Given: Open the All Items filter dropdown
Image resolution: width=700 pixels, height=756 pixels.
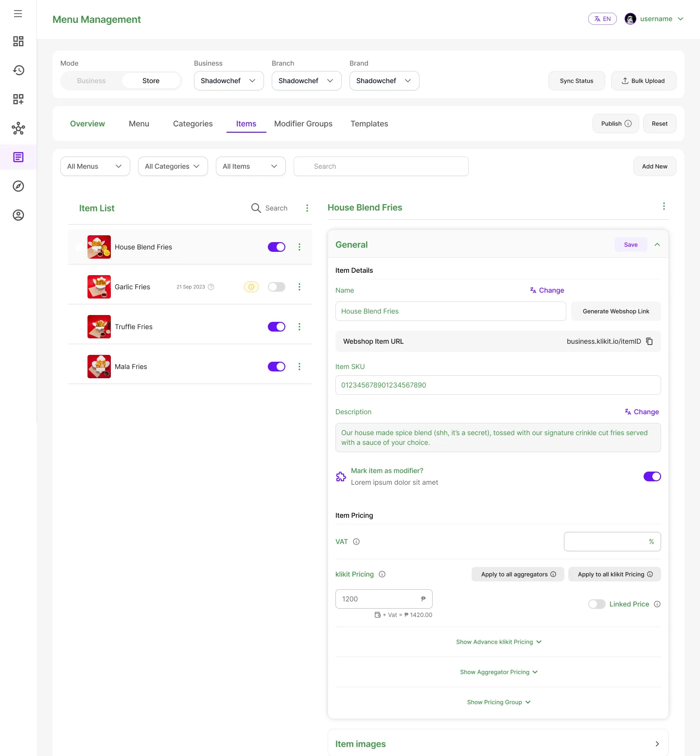Looking at the screenshot, I should (x=251, y=166).
